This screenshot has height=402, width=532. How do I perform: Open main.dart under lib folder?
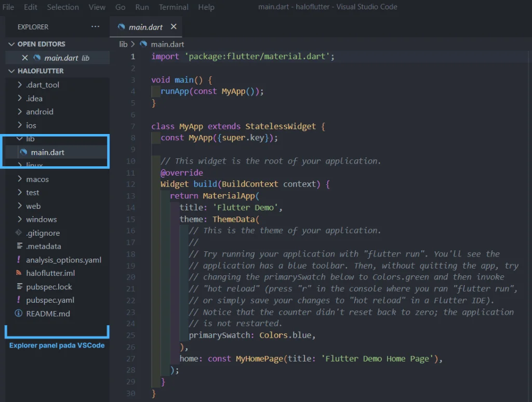[x=47, y=152]
